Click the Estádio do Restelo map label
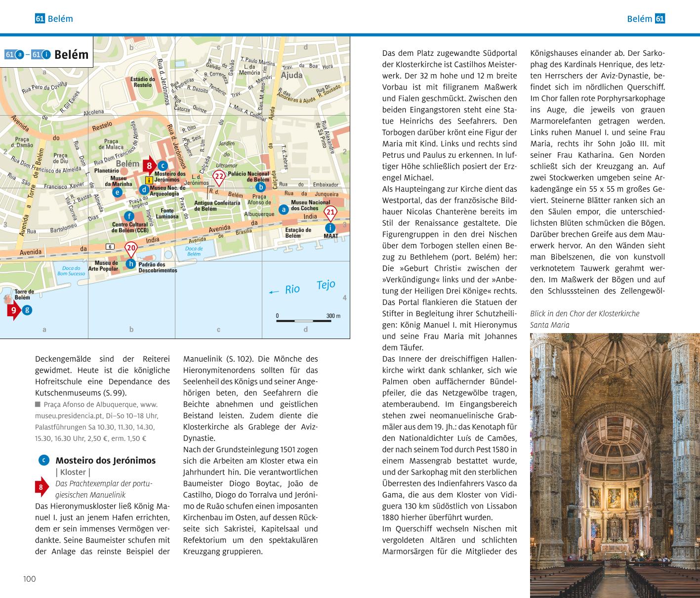Image resolution: width=700 pixels, height=598 pixels. pyautogui.click(x=143, y=82)
